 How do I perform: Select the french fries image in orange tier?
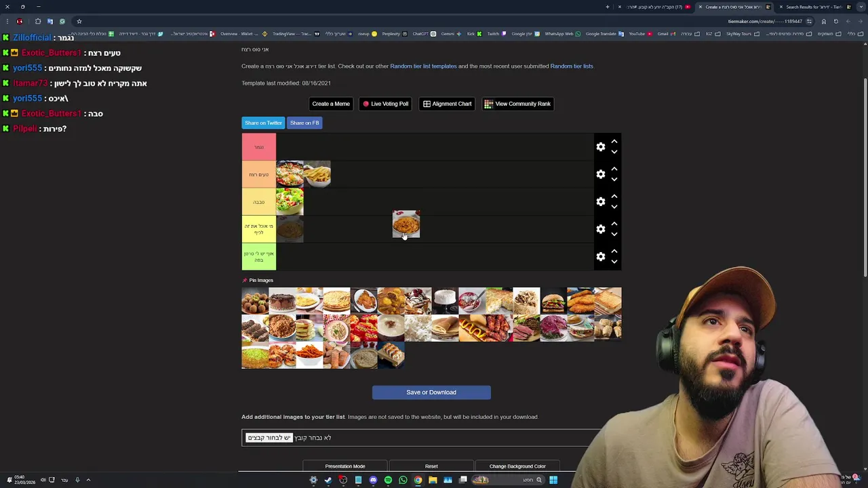(317, 174)
